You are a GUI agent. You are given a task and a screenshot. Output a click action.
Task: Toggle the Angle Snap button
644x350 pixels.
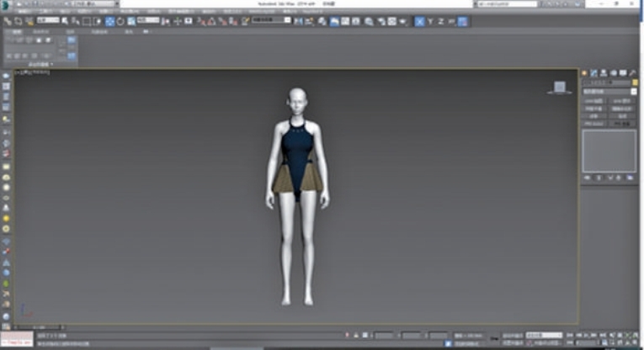click(210, 21)
